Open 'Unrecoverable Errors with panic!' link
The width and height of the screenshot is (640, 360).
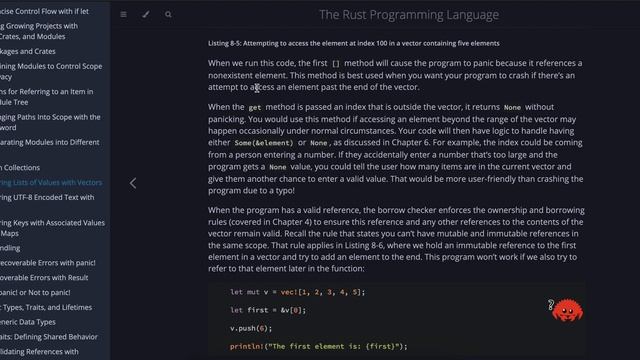pyautogui.click(x=48, y=263)
